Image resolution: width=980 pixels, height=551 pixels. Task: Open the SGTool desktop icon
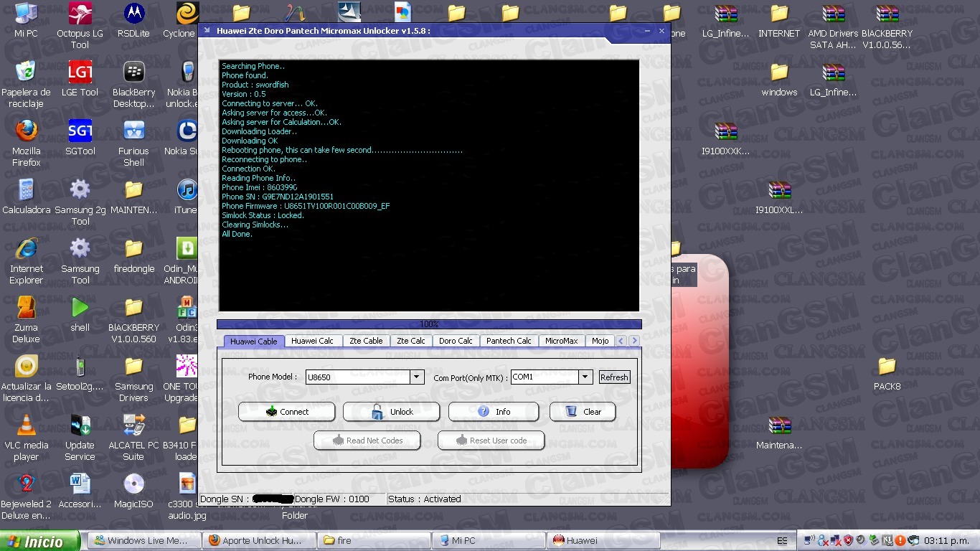[x=80, y=138]
